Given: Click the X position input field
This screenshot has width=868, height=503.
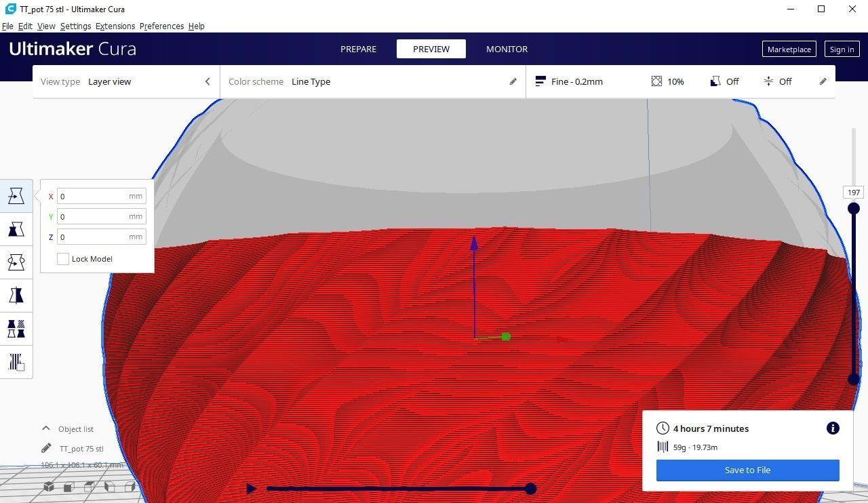Looking at the screenshot, I should [x=102, y=196].
